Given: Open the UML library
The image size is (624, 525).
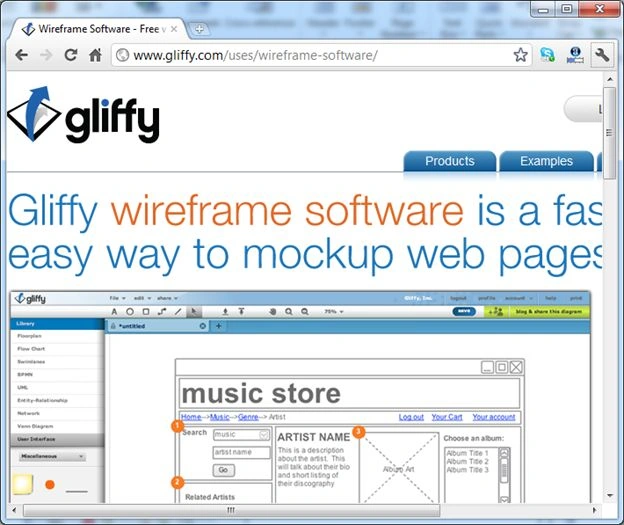Looking at the screenshot, I should coord(57,387).
